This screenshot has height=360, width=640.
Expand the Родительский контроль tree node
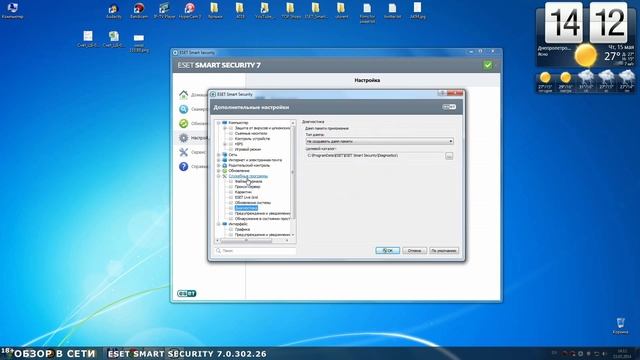(x=219, y=165)
